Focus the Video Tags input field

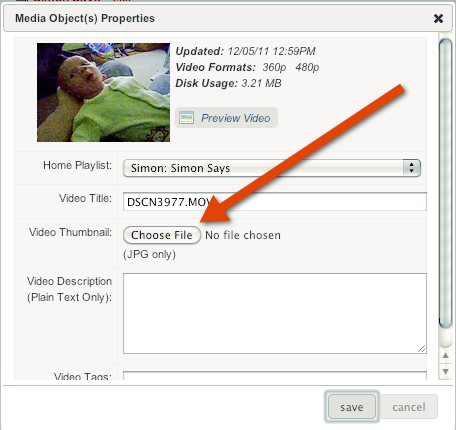[x=275, y=375]
